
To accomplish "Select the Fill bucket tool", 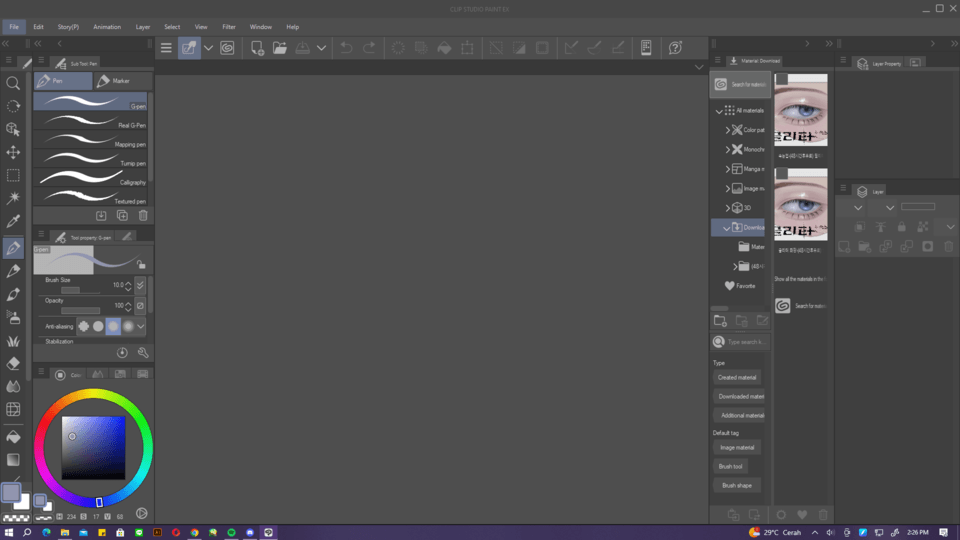I will click(13, 437).
